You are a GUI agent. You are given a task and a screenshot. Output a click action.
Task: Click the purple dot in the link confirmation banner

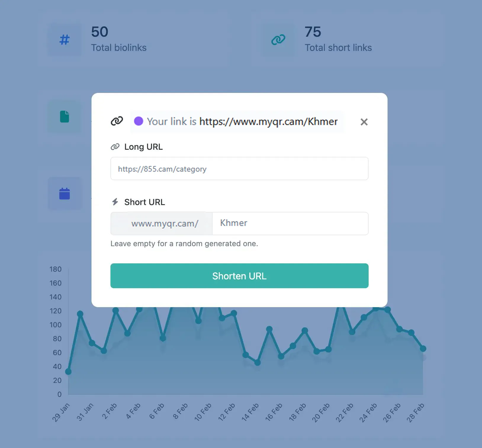pyautogui.click(x=139, y=121)
